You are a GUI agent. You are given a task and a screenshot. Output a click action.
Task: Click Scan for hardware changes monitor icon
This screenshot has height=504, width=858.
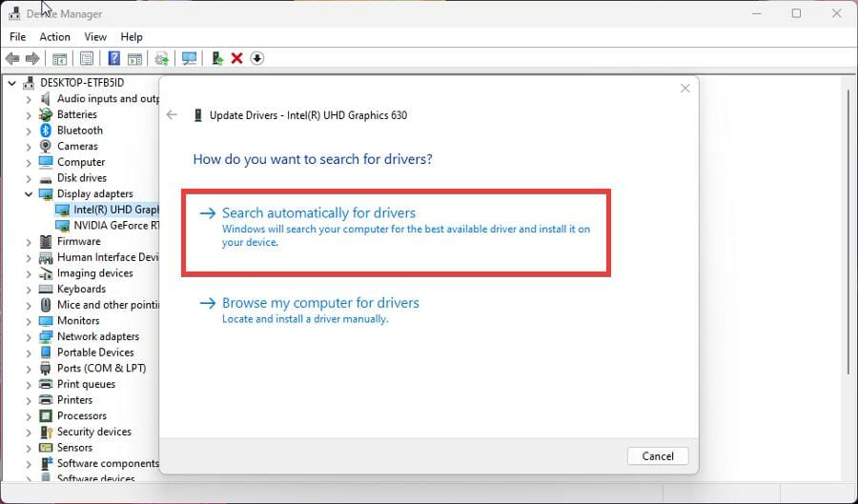190,58
